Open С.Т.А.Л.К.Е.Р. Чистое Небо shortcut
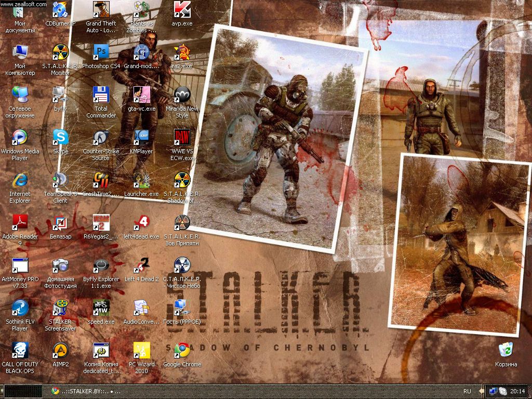 (182, 265)
